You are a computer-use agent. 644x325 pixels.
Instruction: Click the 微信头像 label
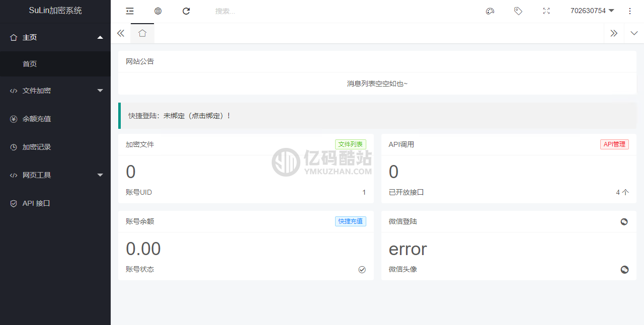403,269
